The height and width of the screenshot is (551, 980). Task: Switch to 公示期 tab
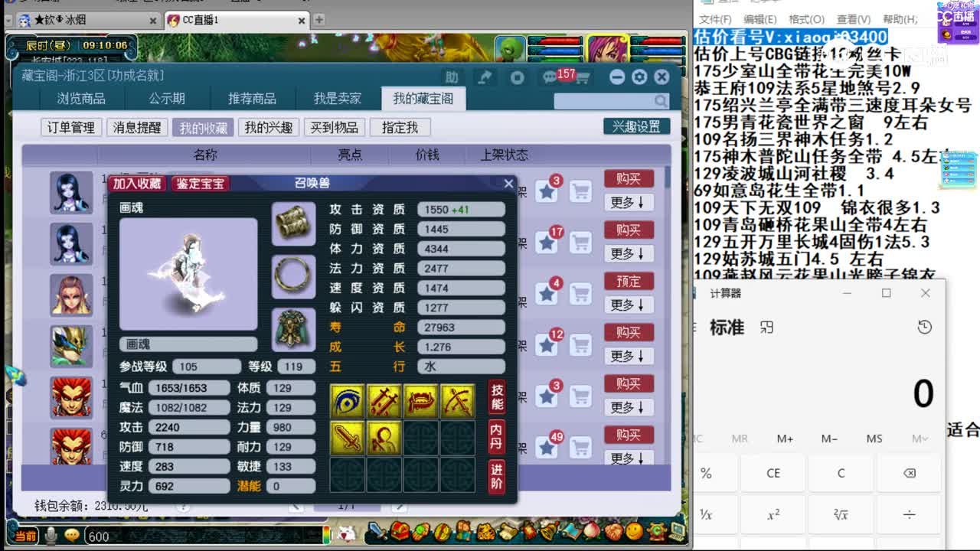(167, 98)
